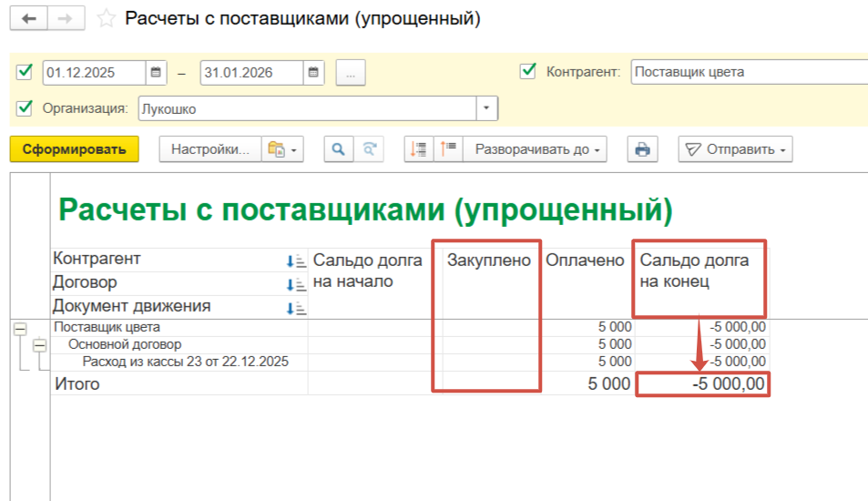868x501 pixels.
Task: Toggle the period filter checkbox
Action: coord(25,71)
